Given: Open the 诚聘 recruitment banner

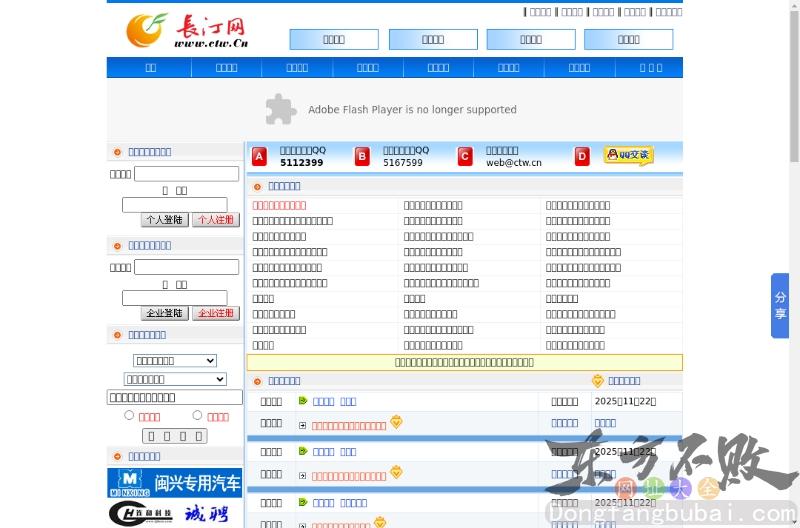Looking at the screenshot, I should pyautogui.click(x=174, y=513).
